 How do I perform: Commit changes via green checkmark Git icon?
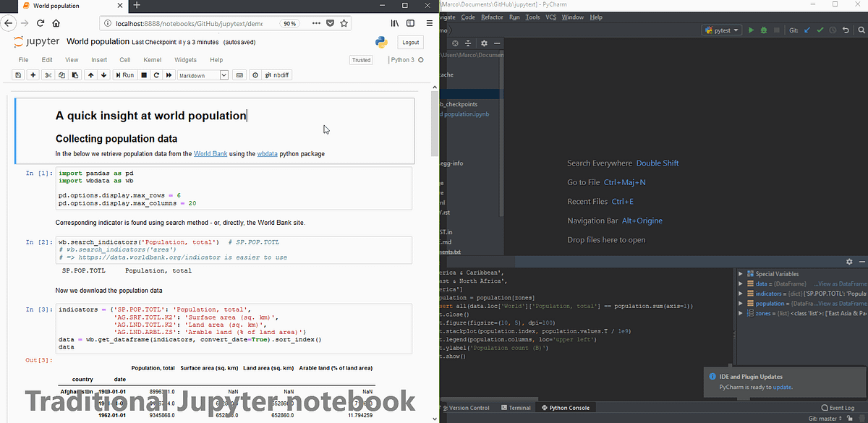click(820, 30)
